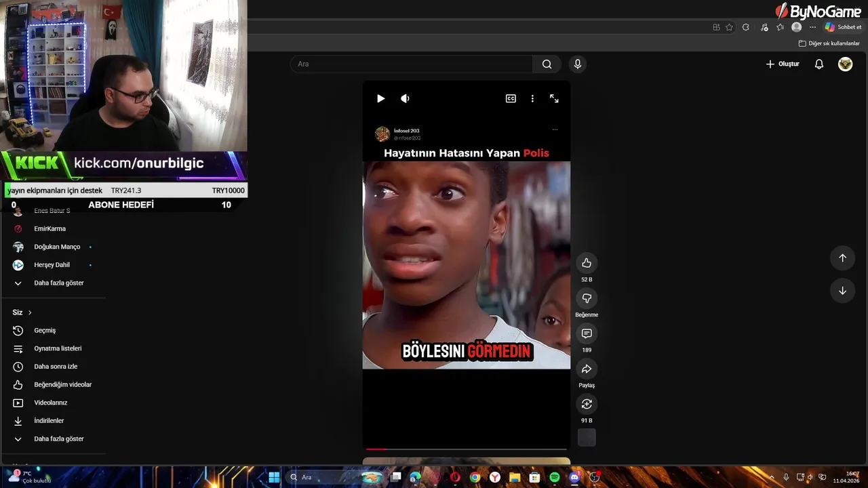Show hidden system tray icons chevron
This screenshot has width=868, height=488.
pyautogui.click(x=771, y=477)
